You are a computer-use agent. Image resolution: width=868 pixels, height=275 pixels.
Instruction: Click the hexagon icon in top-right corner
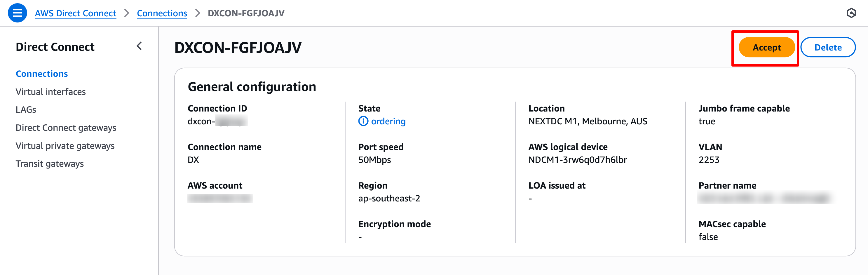[851, 13]
